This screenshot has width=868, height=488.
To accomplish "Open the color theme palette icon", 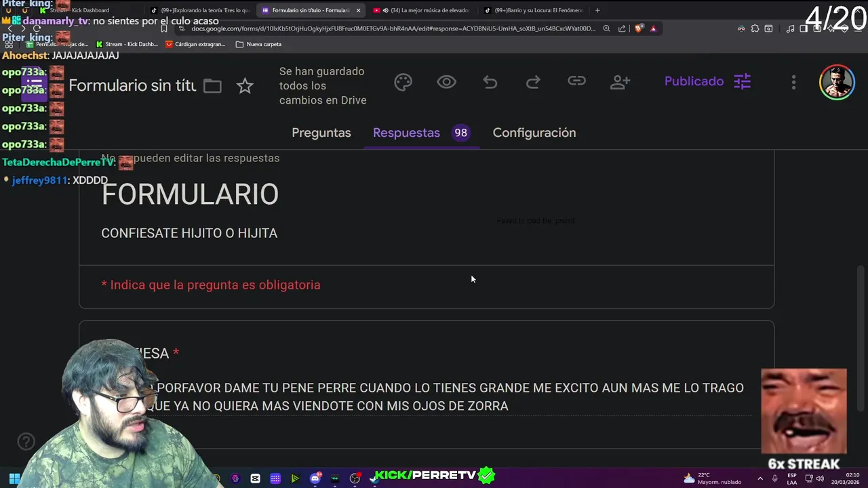I will [x=403, y=82].
